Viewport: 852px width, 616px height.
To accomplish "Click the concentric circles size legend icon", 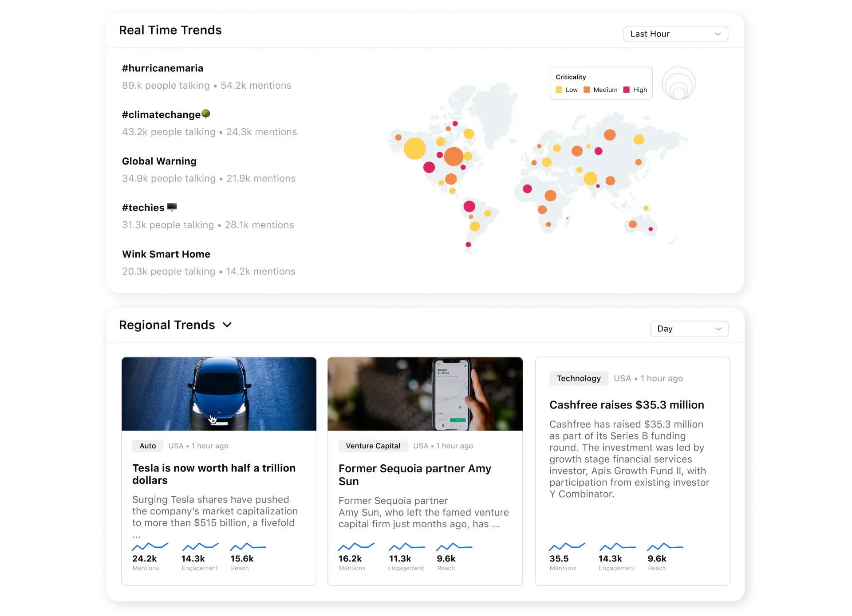I will tap(678, 83).
